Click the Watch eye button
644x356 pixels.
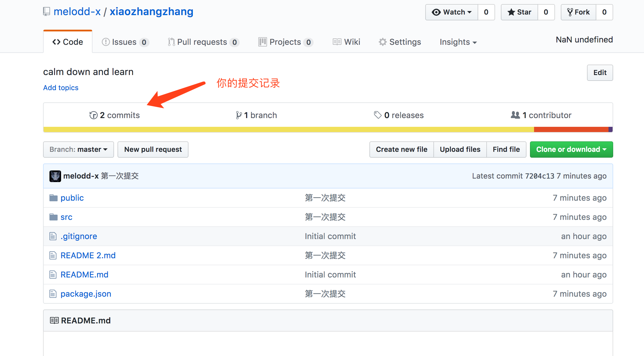pos(452,12)
